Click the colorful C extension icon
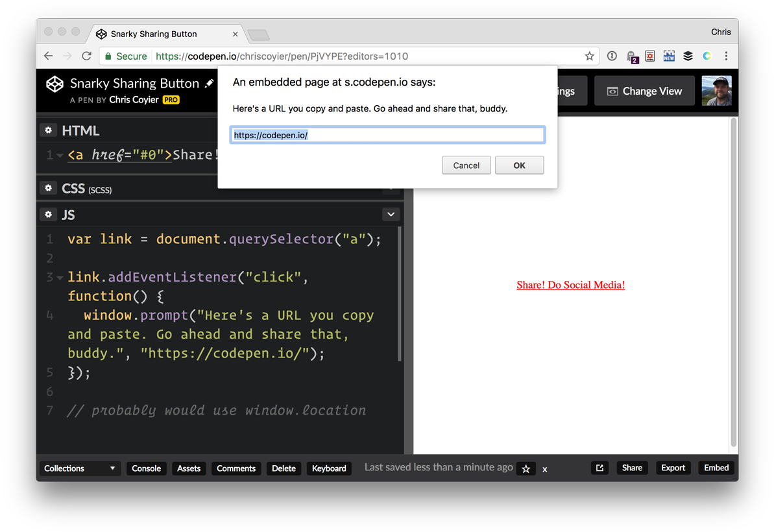The width and height of the screenshot is (774, 532). pyautogui.click(x=707, y=56)
